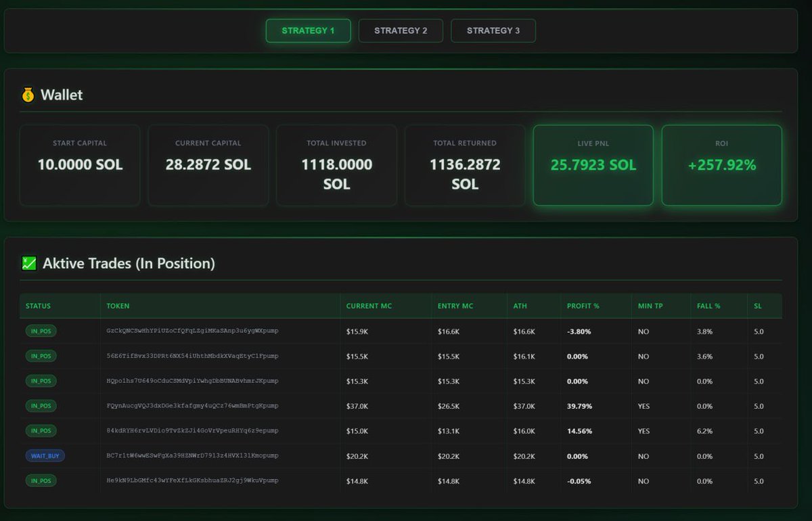This screenshot has height=521, width=812.
Task: Click the WAIT_BUY status badge
Action: pos(45,456)
